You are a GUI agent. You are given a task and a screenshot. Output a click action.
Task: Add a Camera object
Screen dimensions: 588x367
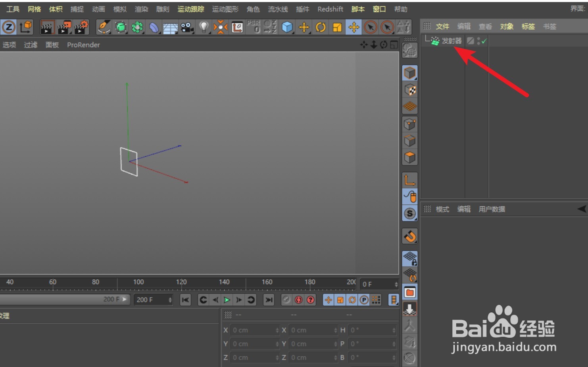click(x=186, y=27)
